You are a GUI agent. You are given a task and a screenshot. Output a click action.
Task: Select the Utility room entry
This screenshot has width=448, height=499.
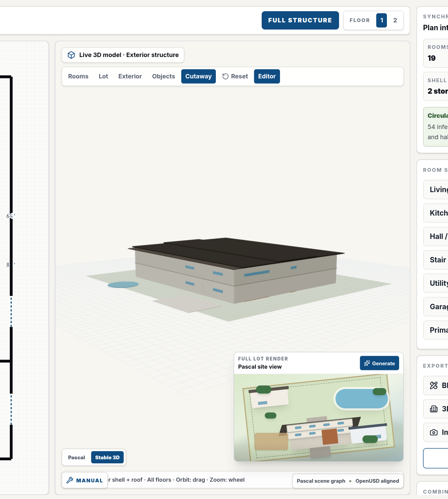tap(436, 283)
